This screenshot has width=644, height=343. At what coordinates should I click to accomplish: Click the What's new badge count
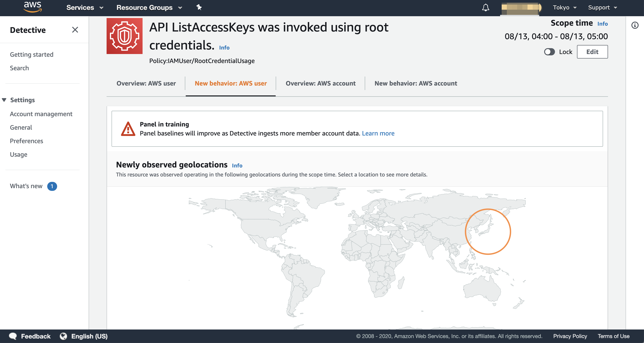[52, 186]
